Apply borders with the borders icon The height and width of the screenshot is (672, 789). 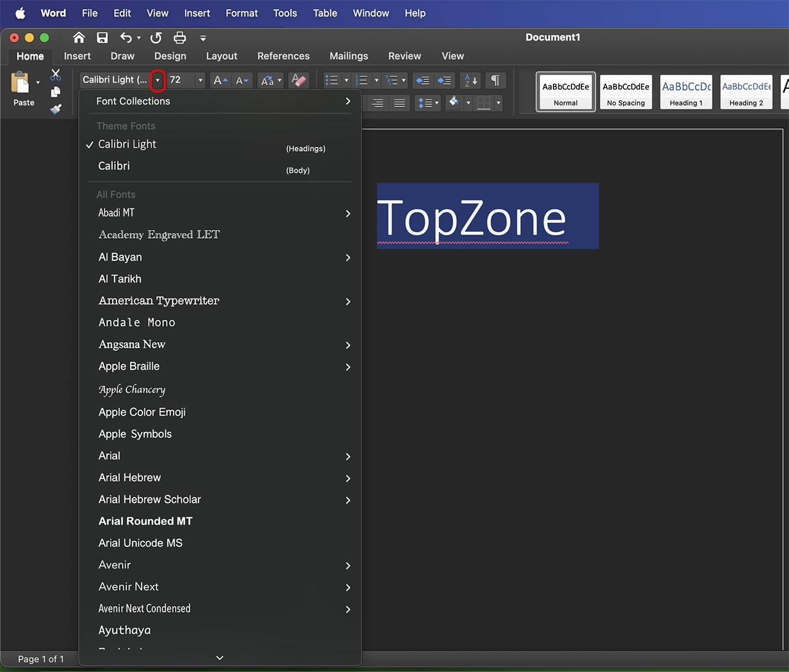click(x=484, y=103)
